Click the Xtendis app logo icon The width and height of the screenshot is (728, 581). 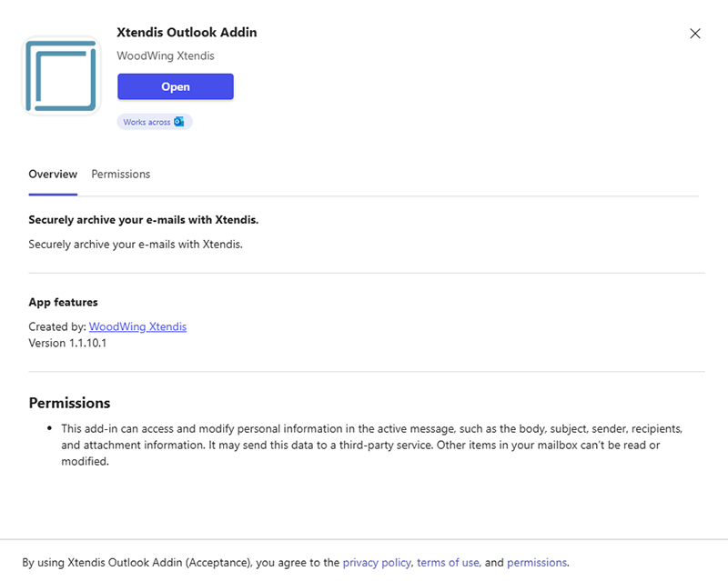[x=61, y=75]
